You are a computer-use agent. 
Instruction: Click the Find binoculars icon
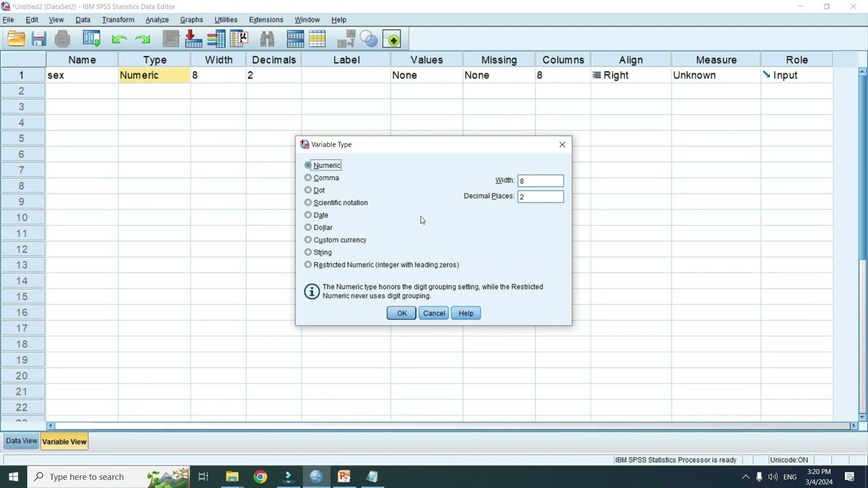267,39
